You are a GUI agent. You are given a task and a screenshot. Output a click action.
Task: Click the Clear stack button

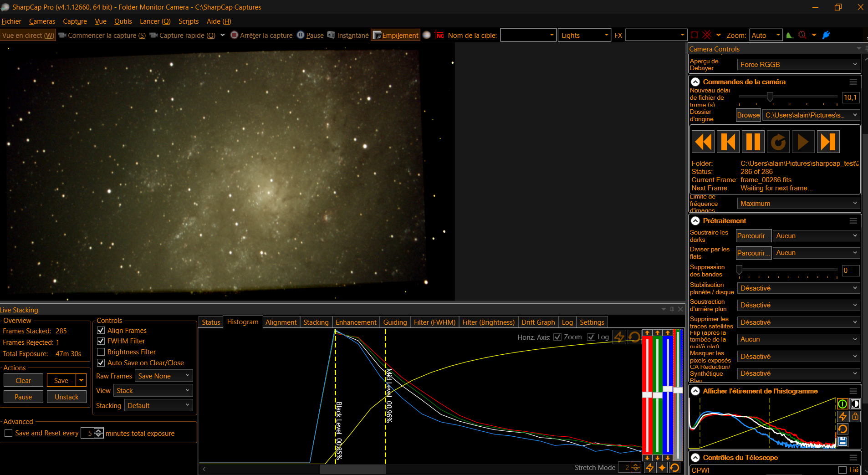[x=23, y=380]
